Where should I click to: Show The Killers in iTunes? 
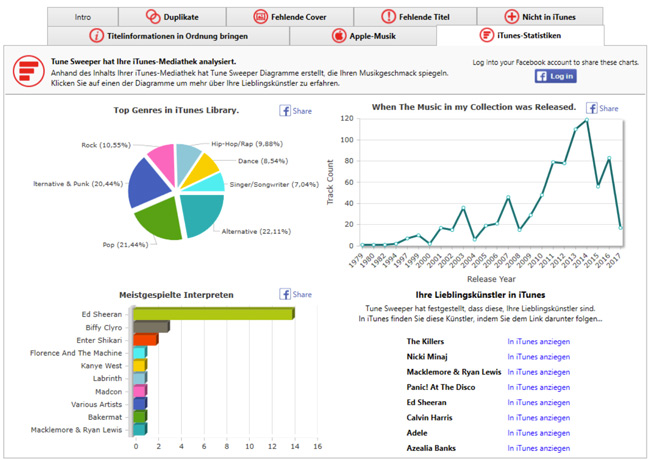pyautogui.click(x=538, y=341)
